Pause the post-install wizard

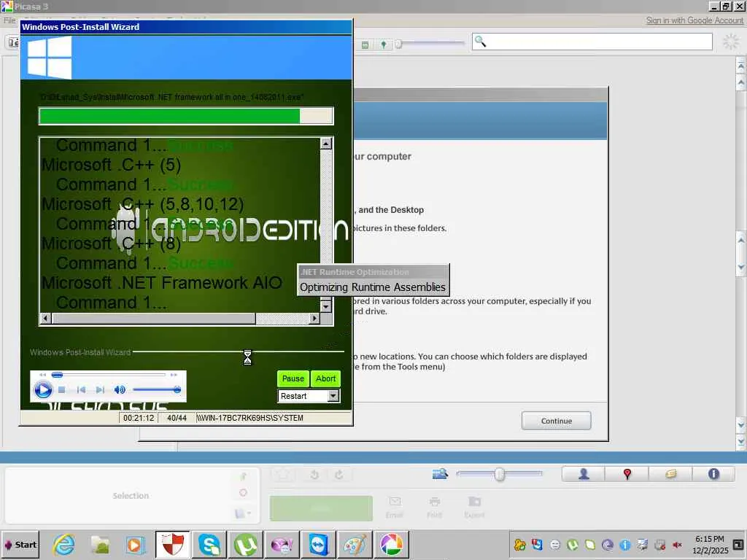pos(293,378)
